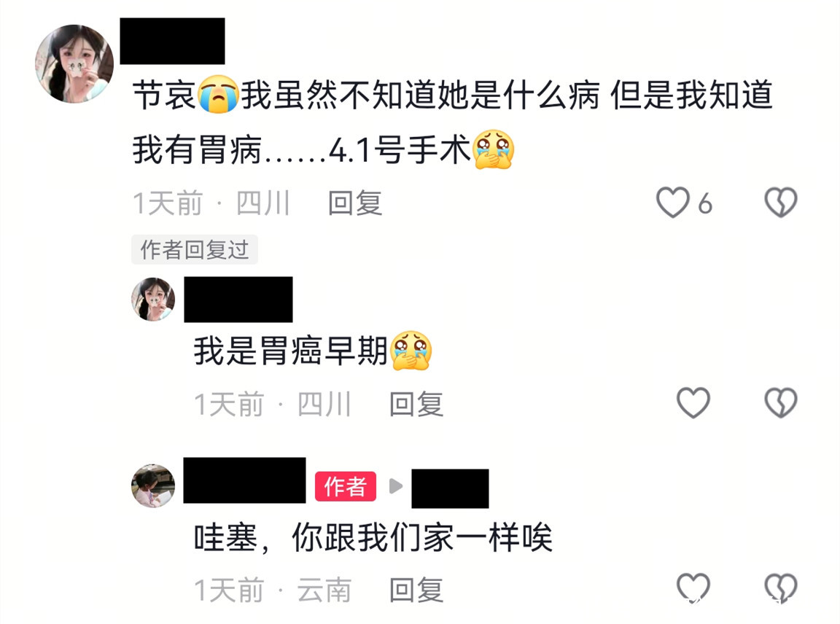The width and height of the screenshot is (840, 624).
Task: Open the avatar beside 我是胃癌早期 reply
Action: pos(153,300)
